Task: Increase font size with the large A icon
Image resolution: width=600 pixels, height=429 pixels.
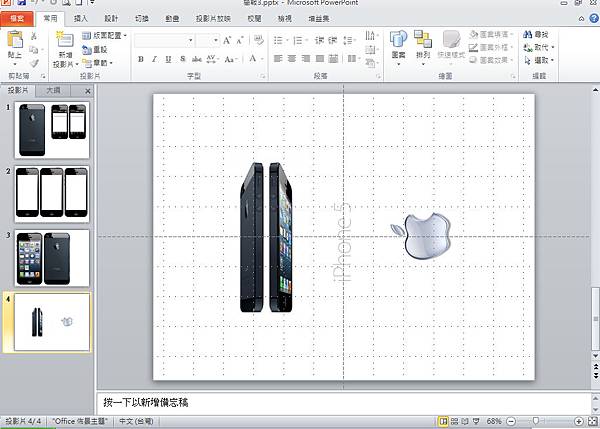Action: click(227, 40)
